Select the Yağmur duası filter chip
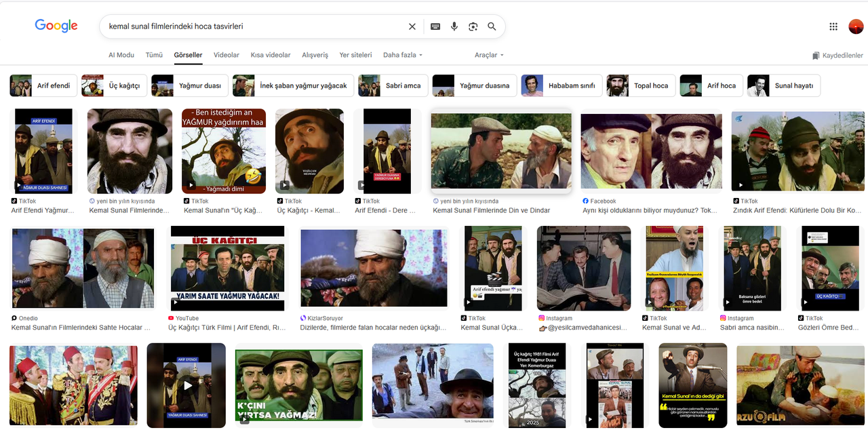The image size is (868, 430). (x=189, y=86)
